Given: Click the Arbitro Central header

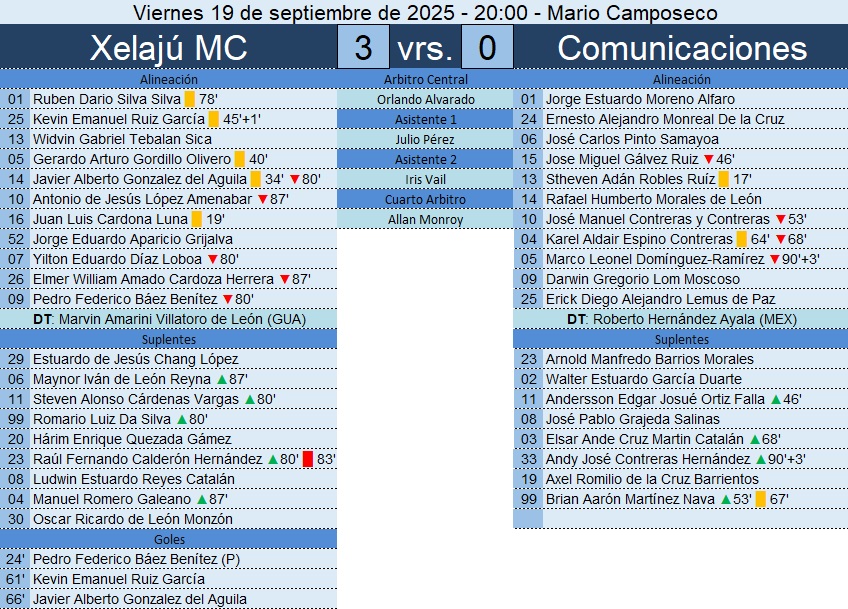Looking at the screenshot, I should click(425, 79).
